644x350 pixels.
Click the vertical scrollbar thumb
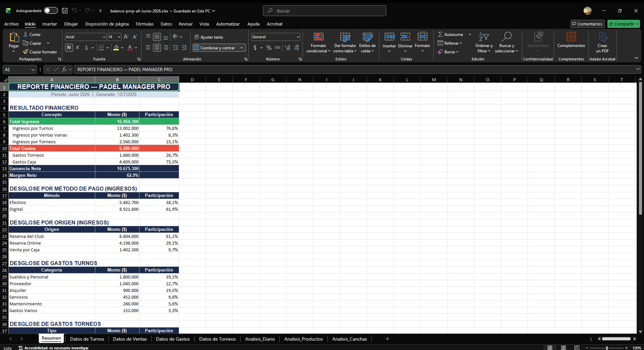pyautogui.click(x=640, y=148)
